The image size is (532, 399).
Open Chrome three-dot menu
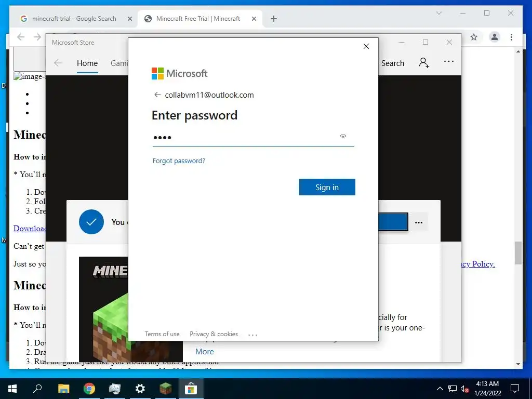[511, 37]
